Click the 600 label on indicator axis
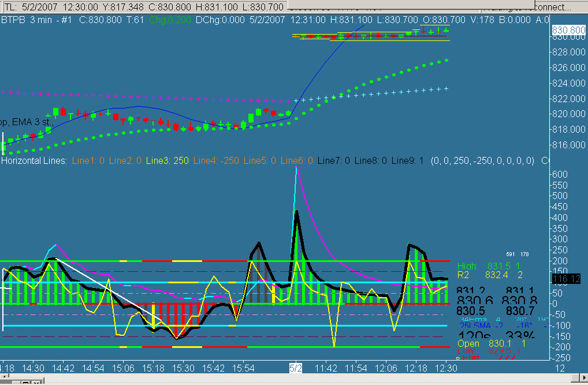Screen dimensions: 588x386 click(560, 175)
